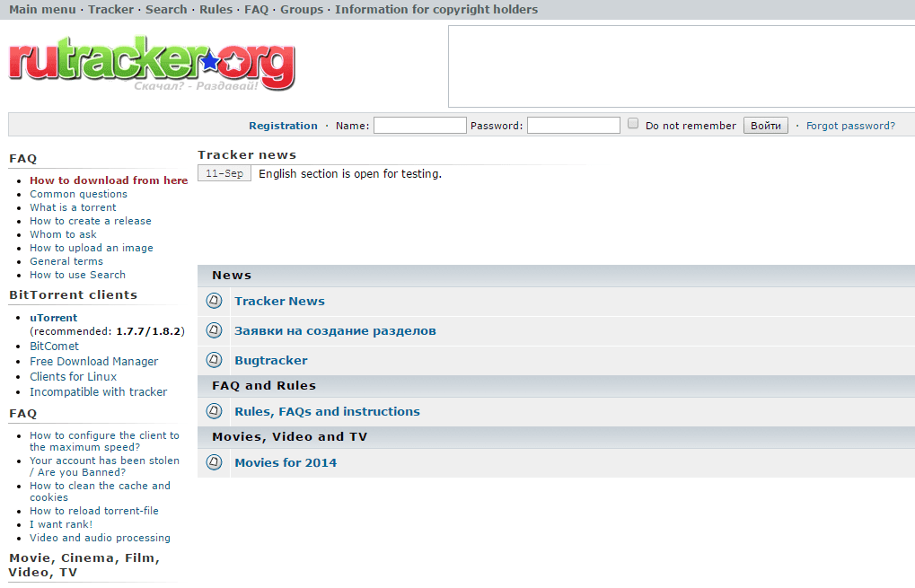Viewport: 915px width, 588px height.
Task: Open FAQ in top navigation bar
Action: [x=256, y=9]
